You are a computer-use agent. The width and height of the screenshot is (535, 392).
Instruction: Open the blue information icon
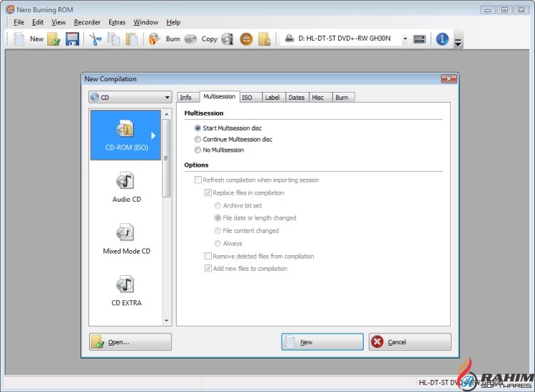click(x=442, y=39)
